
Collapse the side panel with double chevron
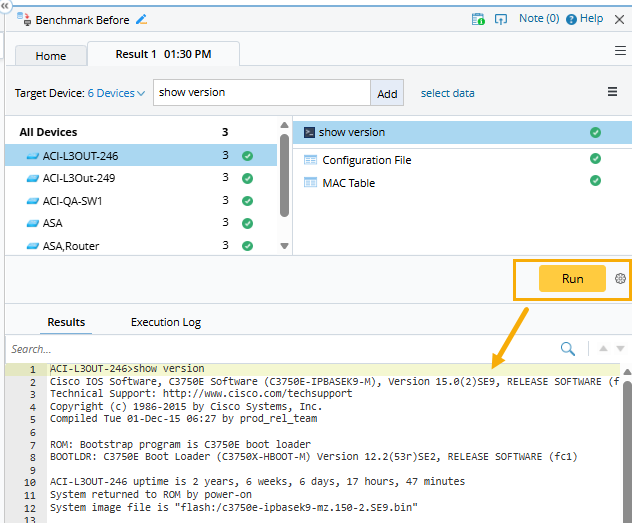tap(4, 5)
